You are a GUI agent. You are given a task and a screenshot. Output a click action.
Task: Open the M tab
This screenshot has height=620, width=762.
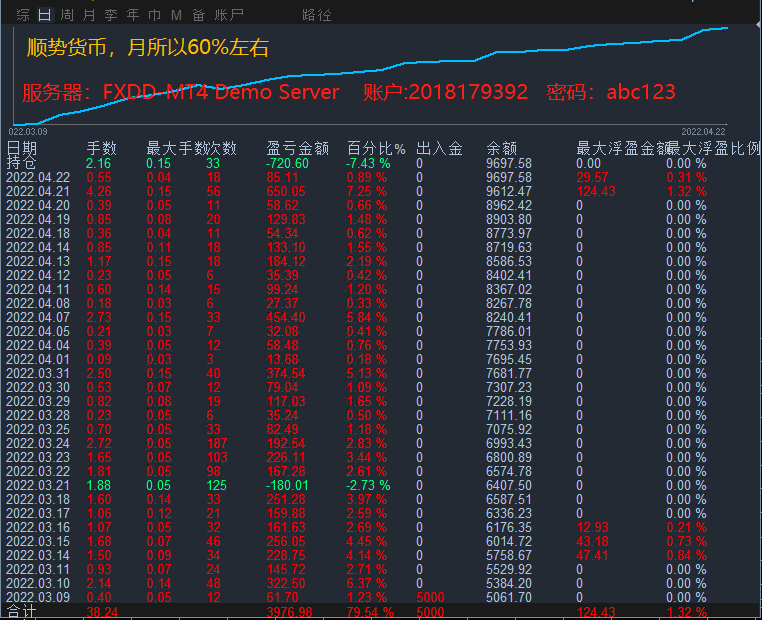(176, 15)
